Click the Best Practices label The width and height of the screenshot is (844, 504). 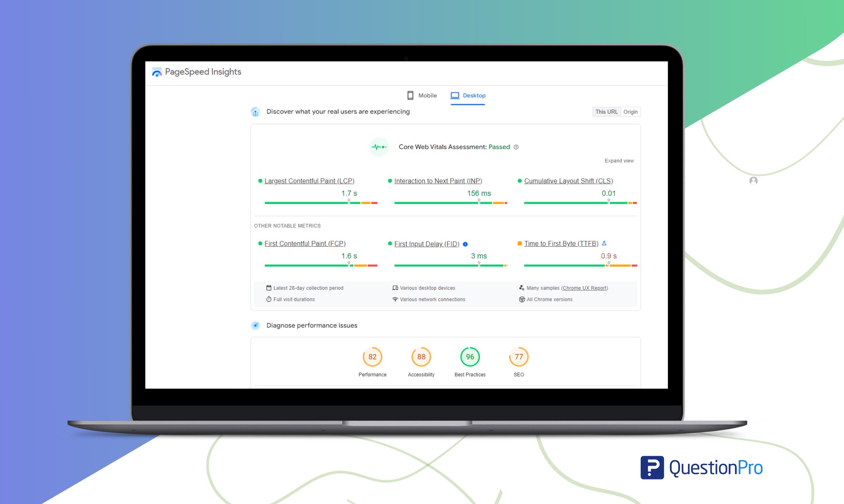470,375
